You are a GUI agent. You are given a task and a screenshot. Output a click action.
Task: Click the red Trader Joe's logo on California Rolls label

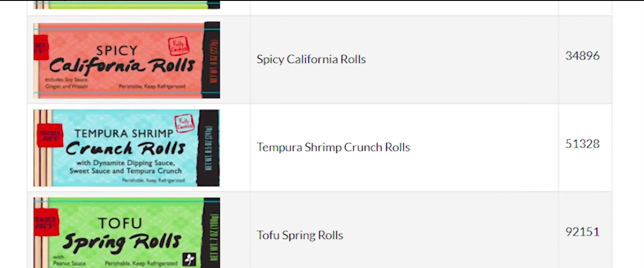pyautogui.click(x=41, y=47)
